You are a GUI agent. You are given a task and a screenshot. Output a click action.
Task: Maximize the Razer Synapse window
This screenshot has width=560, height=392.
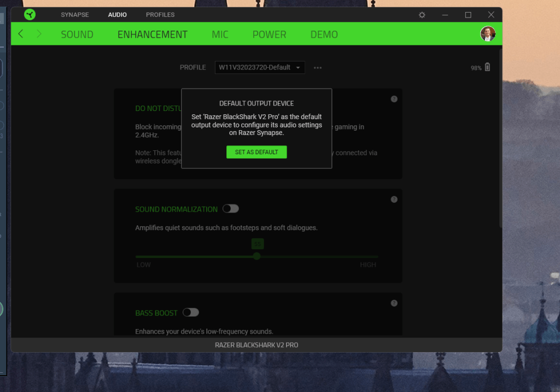[x=468, y=15]
